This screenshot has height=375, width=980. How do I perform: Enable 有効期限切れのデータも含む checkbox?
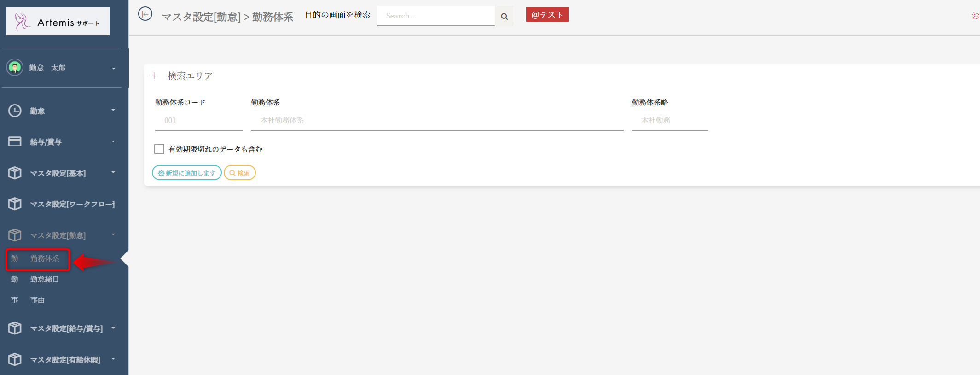pyautogui.click(x=159, y=149)
